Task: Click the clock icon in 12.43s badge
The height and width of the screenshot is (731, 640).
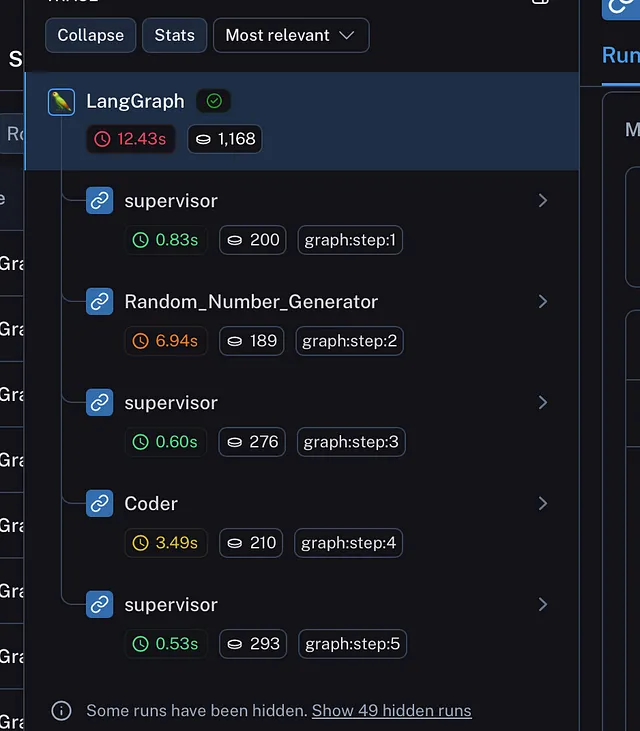Action: tap(102, 139)
